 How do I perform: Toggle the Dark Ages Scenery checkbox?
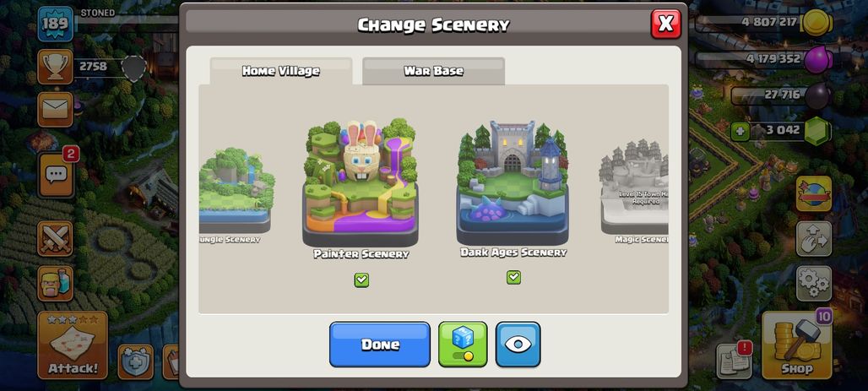pos(513,277)
